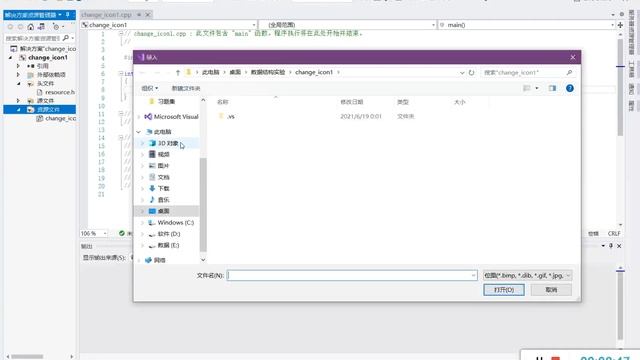Click the change_icon1.cpp editor tab
Screen dimensions: 640x360
[107, 15]
